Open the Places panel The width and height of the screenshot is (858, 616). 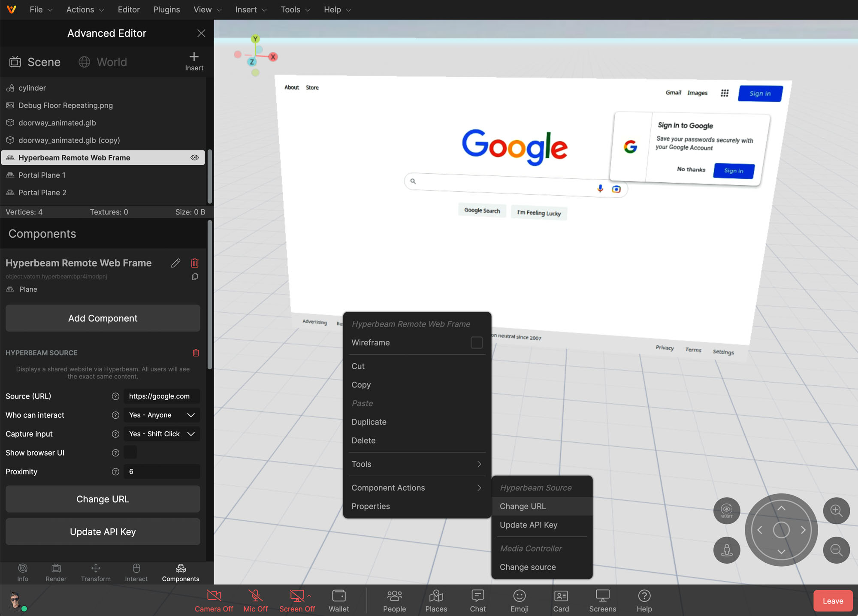tap(436, 601)
